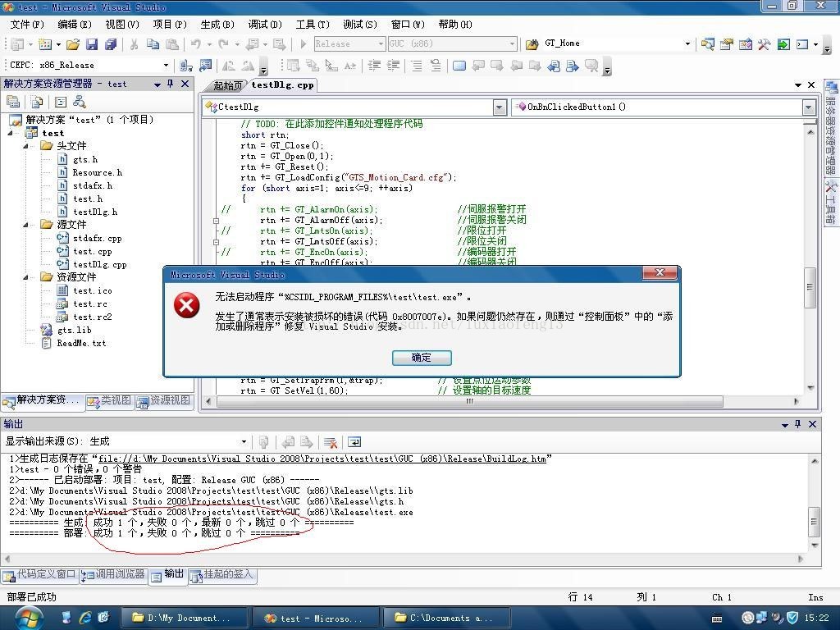
Task: Click the Paste clipboard icon
Action: [172, 44]
